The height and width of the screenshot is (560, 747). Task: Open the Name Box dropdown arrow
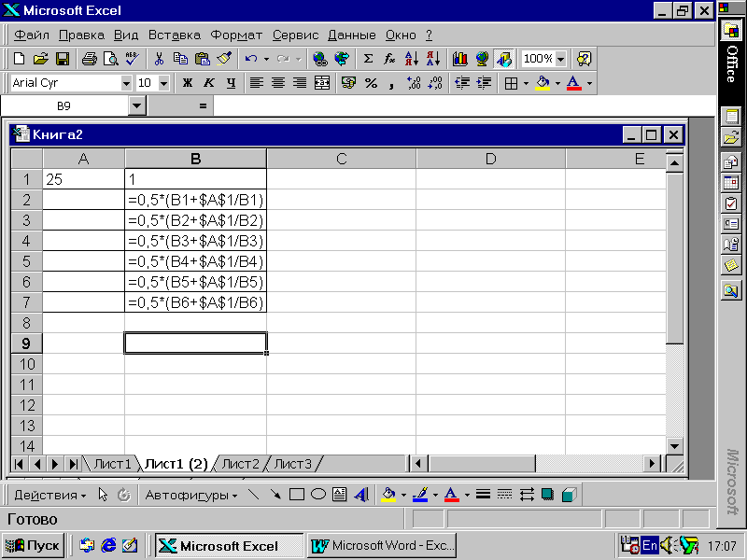[136, 105]
